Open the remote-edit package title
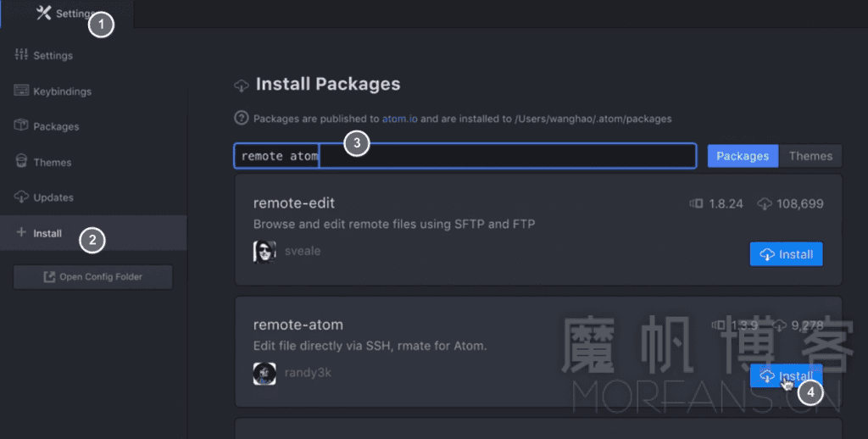 click(294, 203)
